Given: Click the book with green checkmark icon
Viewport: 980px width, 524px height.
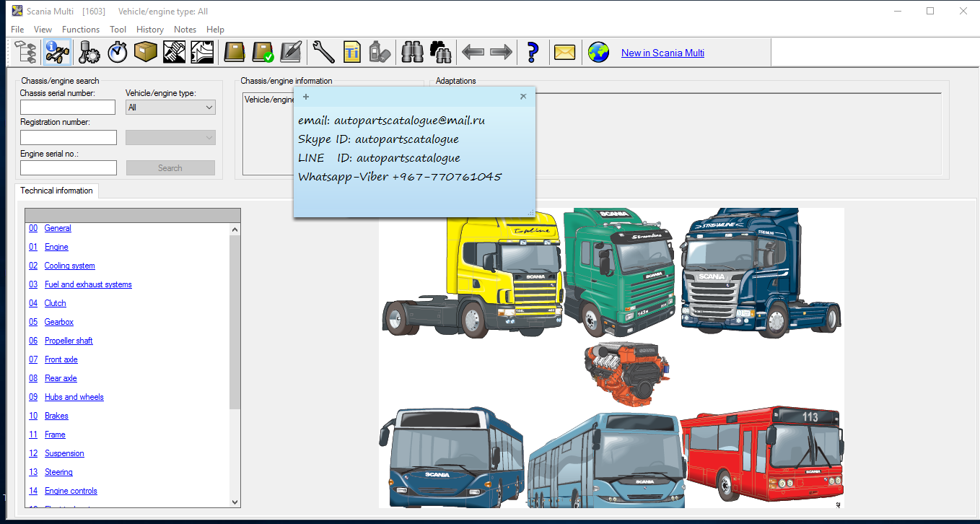Looking at the screenshot, I should click(263, 52).
